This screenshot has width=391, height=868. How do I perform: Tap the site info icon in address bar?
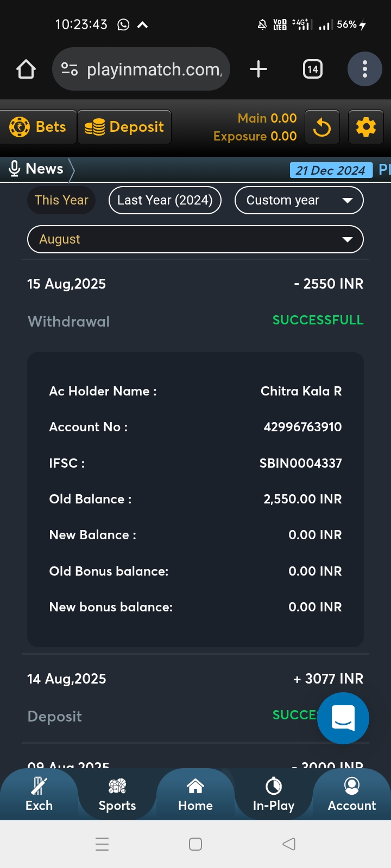(x=70, y=69)
